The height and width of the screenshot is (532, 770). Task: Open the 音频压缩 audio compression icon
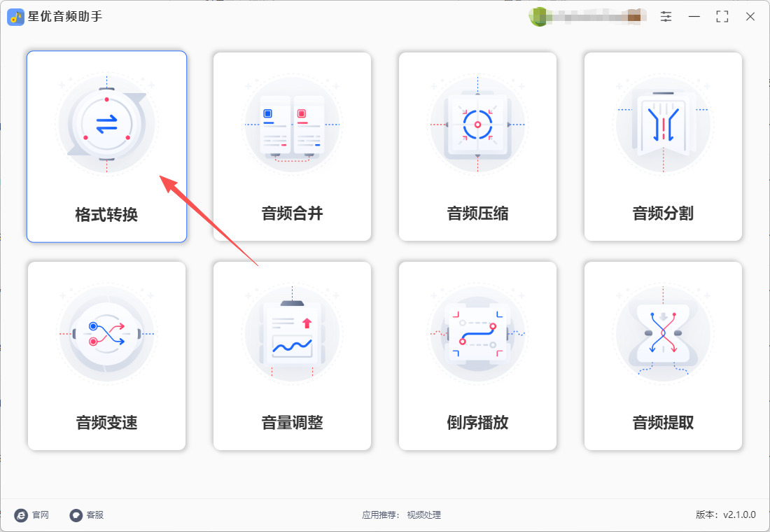coord(477,124)
